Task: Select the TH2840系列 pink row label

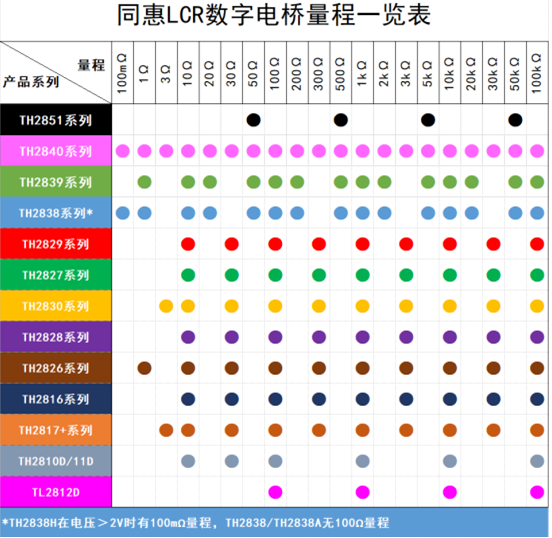Action: (x=56, y=151)
